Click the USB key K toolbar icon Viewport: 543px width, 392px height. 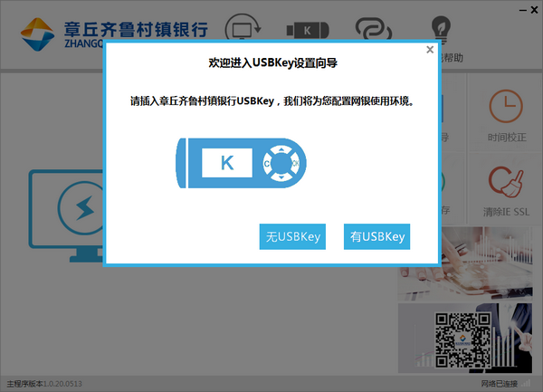(308, 31)
